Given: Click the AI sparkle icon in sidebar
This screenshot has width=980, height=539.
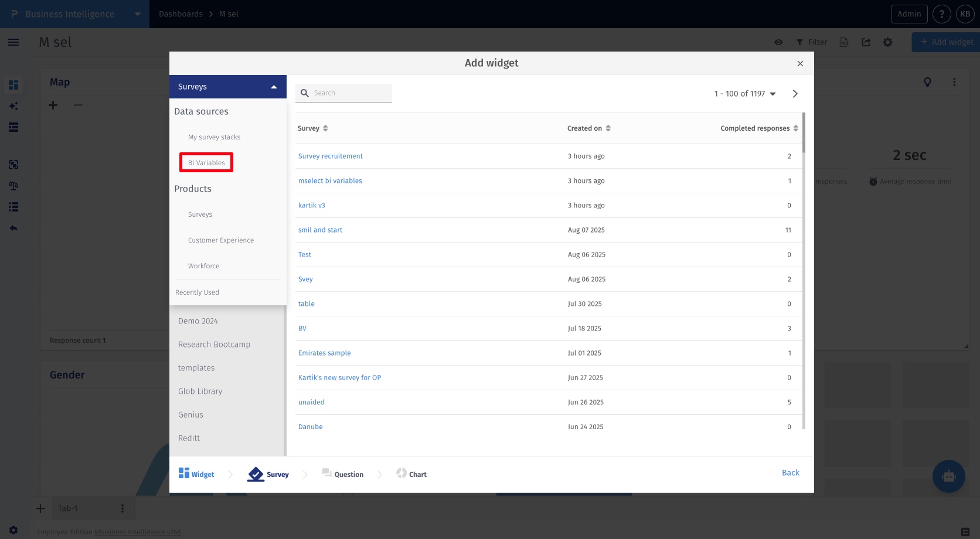Looking at the screenshot, I should (x=13, y=106).
